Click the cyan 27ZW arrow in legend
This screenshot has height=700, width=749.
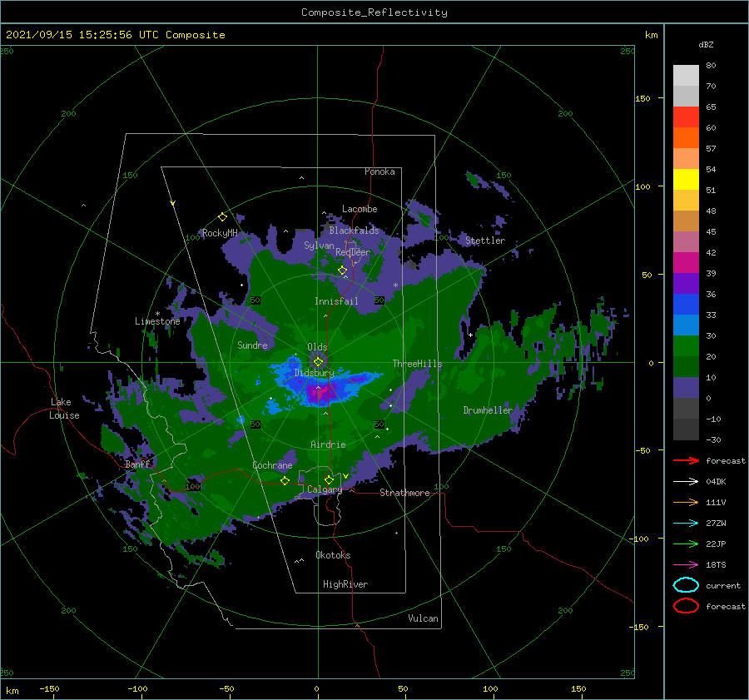[x=686, y=524]
